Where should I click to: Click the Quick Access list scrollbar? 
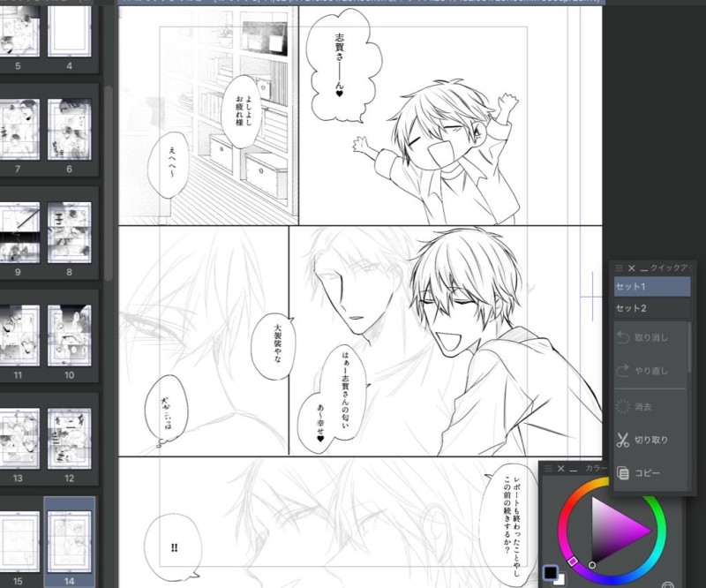(x=689, y=347)
